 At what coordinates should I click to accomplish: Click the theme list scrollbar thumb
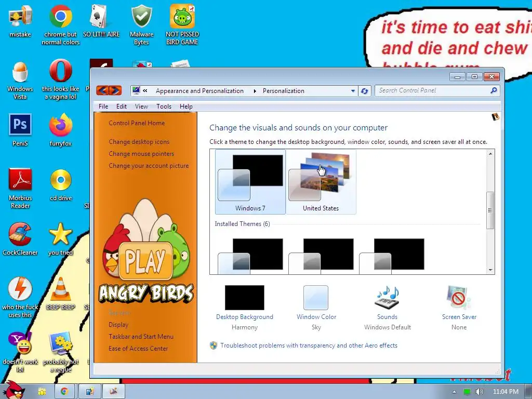point(490,210)
